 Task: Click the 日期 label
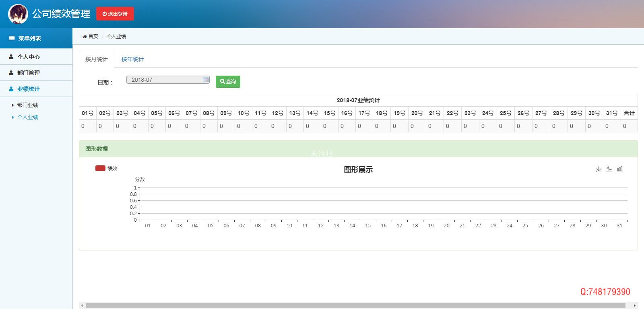[x=105, y=82]
